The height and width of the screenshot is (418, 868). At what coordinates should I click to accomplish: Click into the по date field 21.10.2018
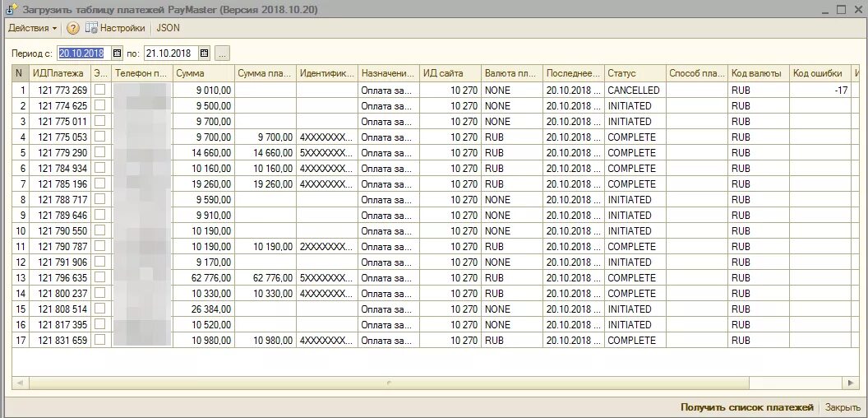(x=171, y=53)
